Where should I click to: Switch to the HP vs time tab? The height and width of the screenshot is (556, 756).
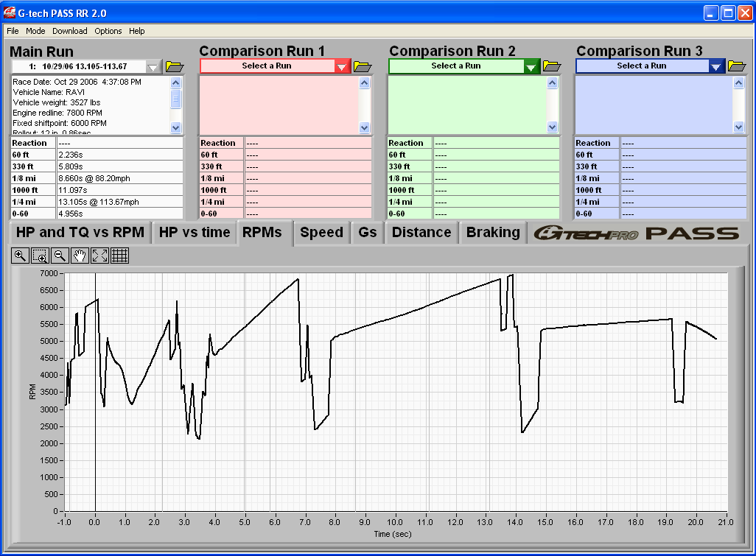[193, 232]
